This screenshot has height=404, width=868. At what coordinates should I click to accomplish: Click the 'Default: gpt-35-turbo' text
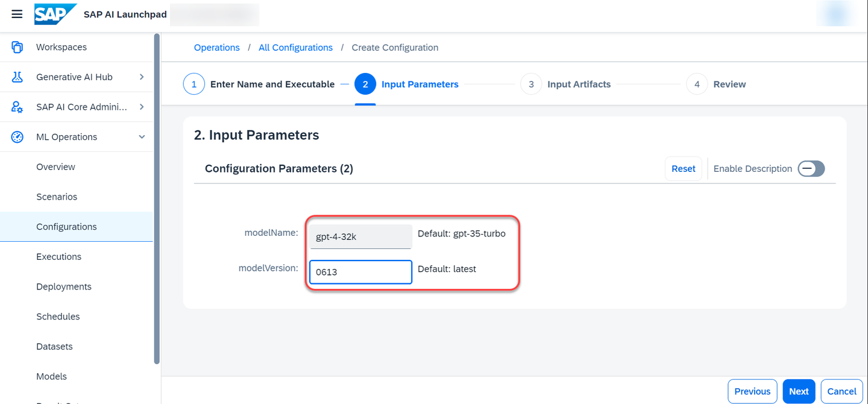coord(462,233)
